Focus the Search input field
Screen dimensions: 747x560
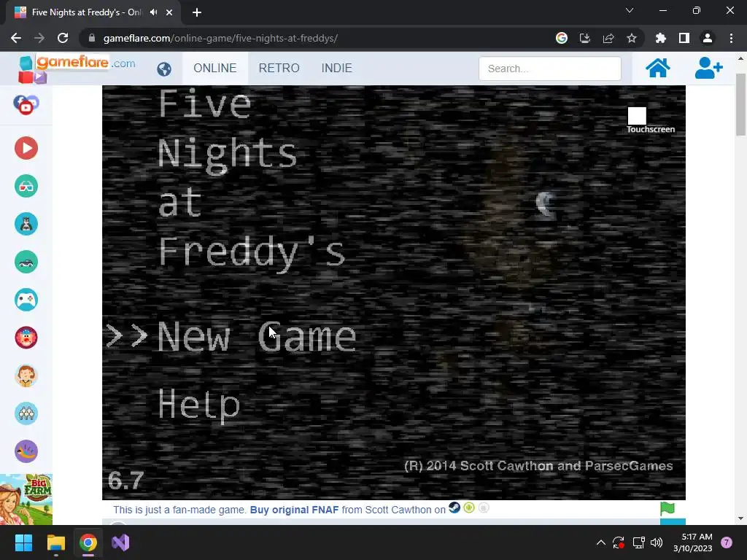click(550, 69)
